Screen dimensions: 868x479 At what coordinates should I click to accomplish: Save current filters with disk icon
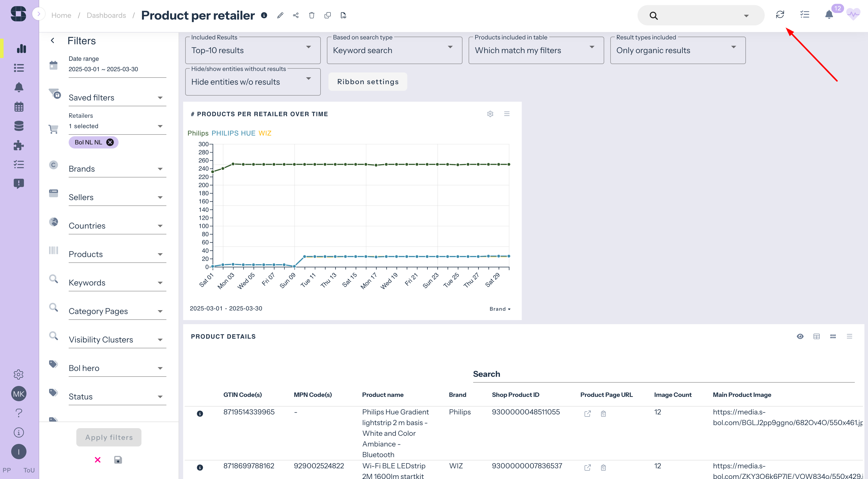pyautogui.click(x=118, y=460)
